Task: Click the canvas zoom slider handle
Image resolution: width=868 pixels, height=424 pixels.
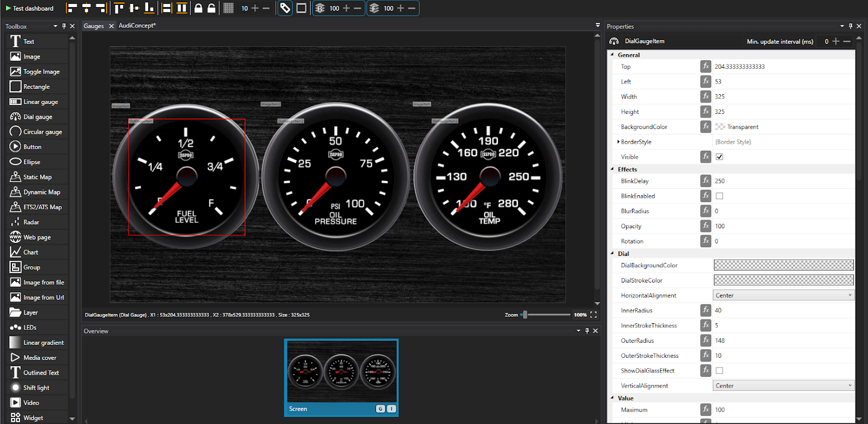Action: click(525, 314)
